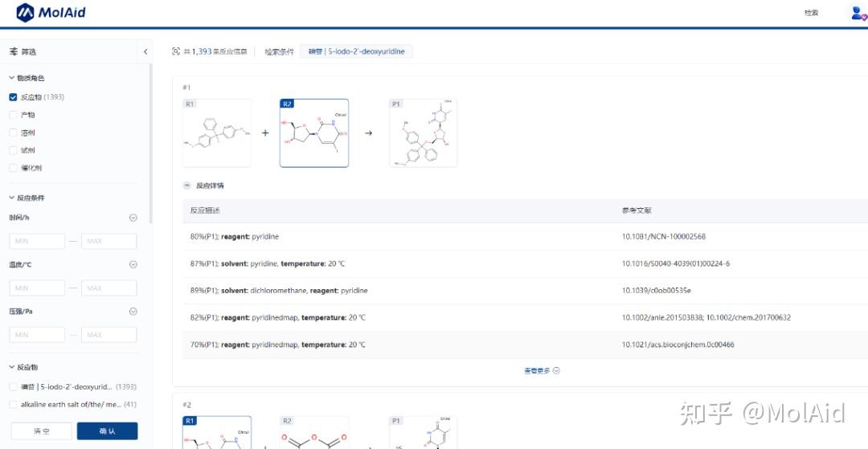Click the 5-iodo-2'-deoxyuridine search condition tag
868x449 pixels.
(x=356, y=51)
